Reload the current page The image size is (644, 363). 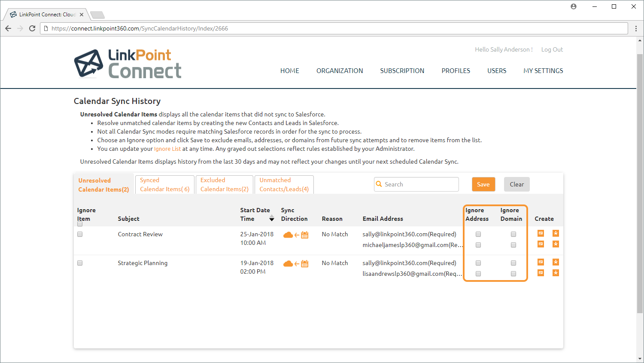click(32, 28)
